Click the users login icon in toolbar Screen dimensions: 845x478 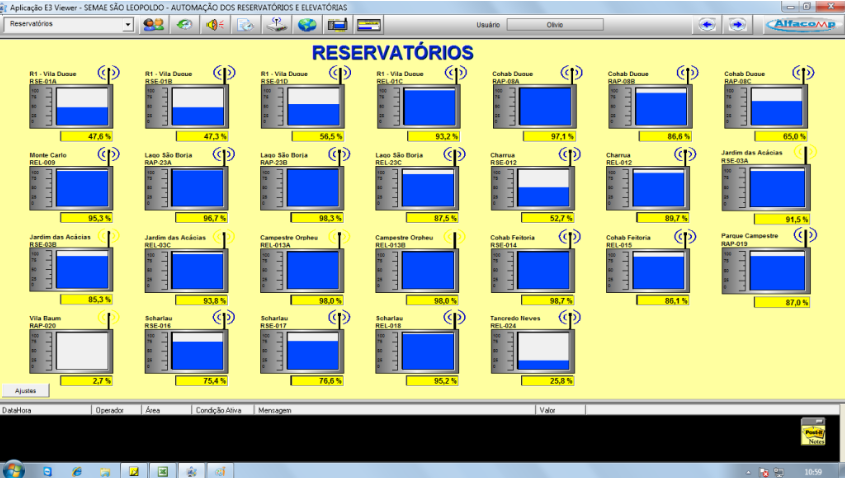click(x=154, y=24)
